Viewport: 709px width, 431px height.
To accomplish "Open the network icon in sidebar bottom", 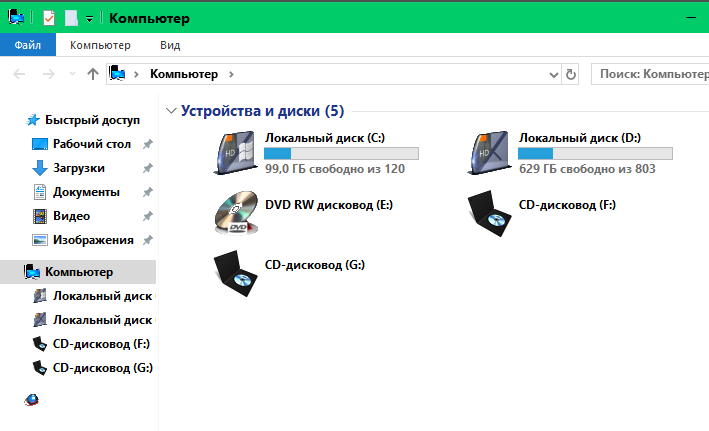I will pyautogui.click(x=32, y=400).
